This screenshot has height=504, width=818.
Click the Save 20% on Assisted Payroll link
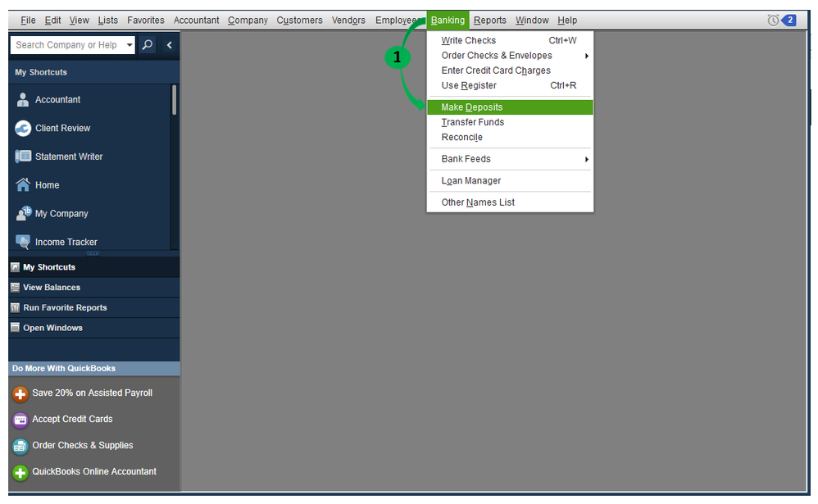tap(93, 393)
